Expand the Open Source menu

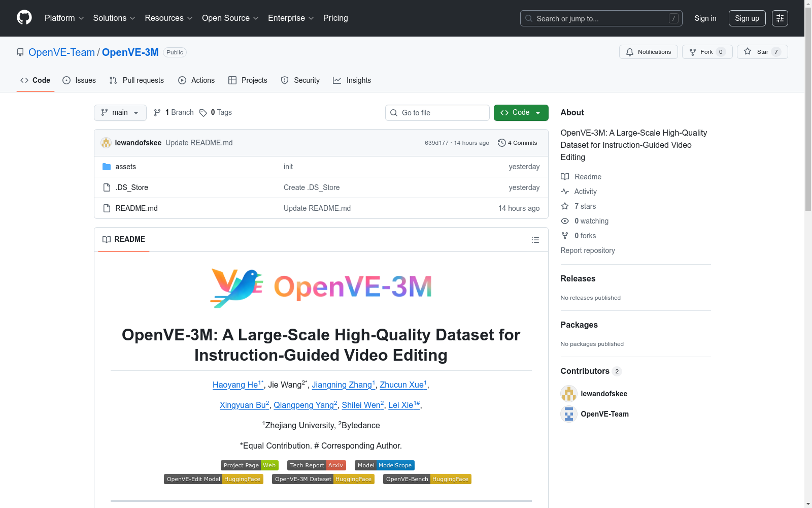click(x=230, y=18)
